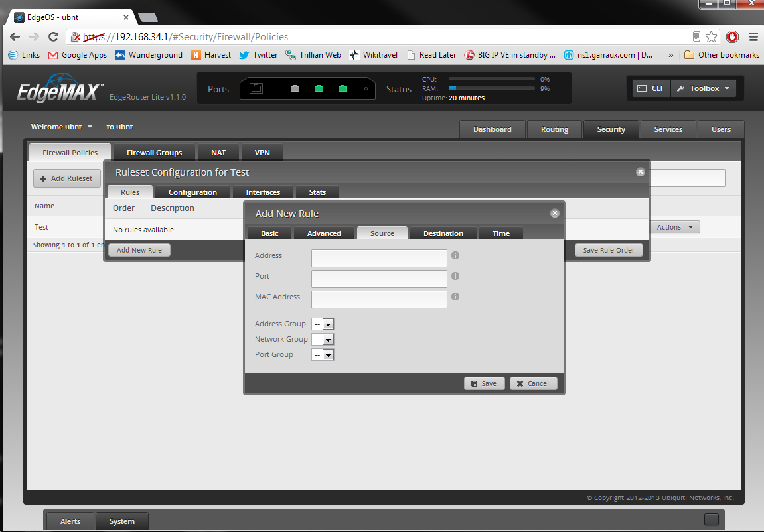764x532 pixels.
Task: Click info icon beside MAC Address field
Action: pos(455,297)
